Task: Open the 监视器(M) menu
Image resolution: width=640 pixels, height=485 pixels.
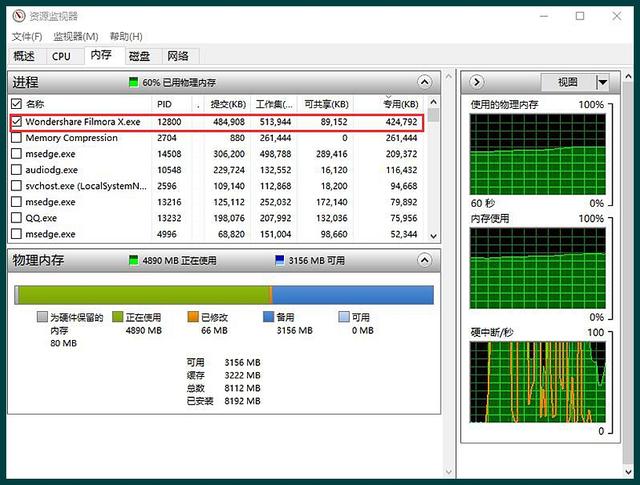Action: pos(75,37)
